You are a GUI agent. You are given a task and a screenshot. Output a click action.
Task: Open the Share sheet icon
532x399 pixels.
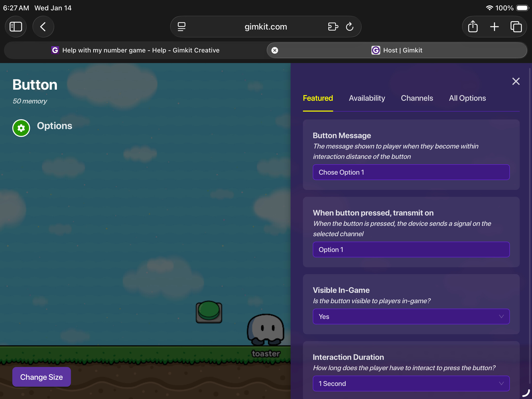(x=473, y=27)
